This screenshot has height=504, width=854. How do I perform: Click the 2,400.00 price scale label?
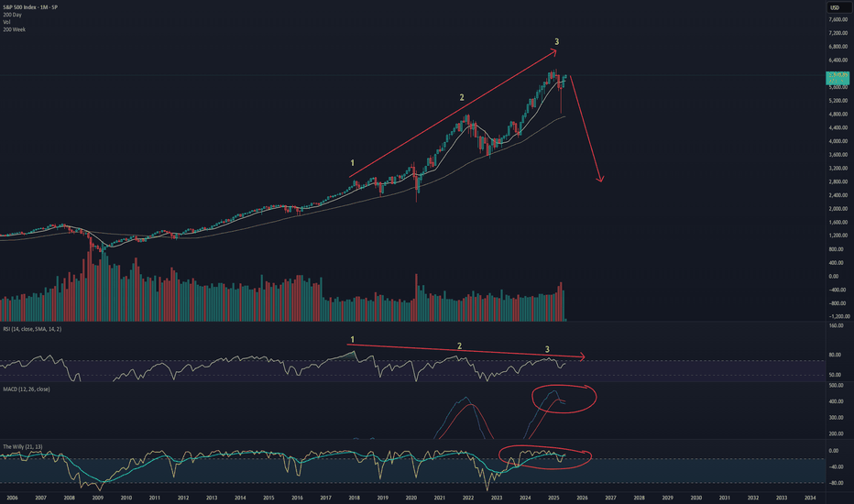(838, 195)
